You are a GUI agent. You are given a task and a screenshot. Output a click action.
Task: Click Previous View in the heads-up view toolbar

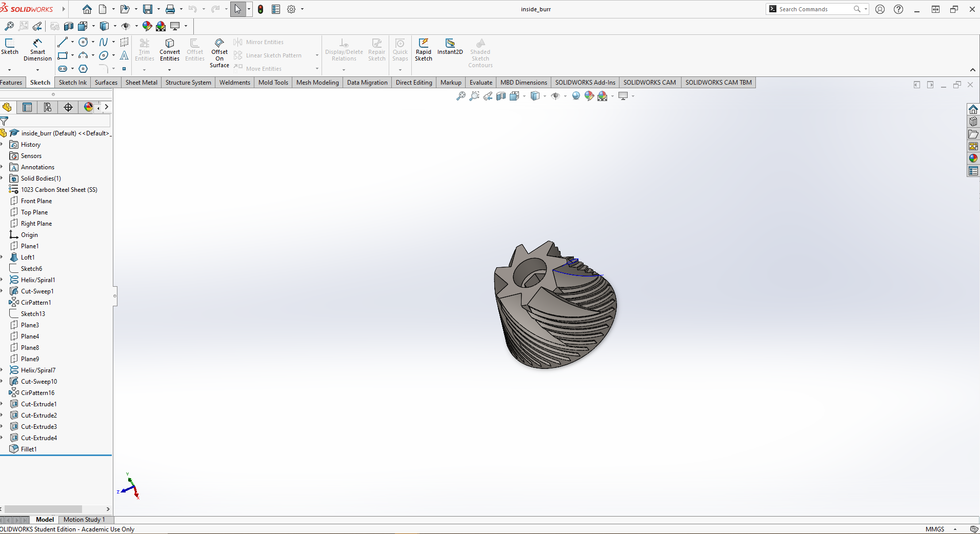click(x=488, y=96)
